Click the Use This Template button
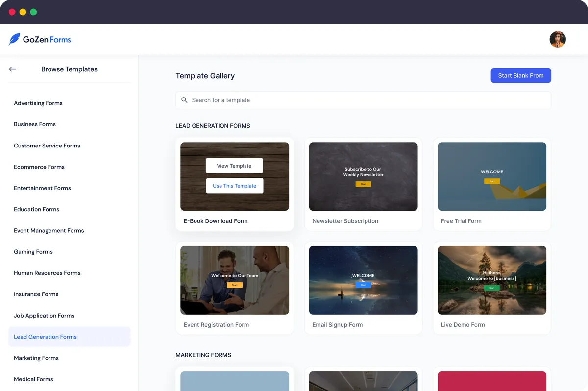 pos(234,186)
